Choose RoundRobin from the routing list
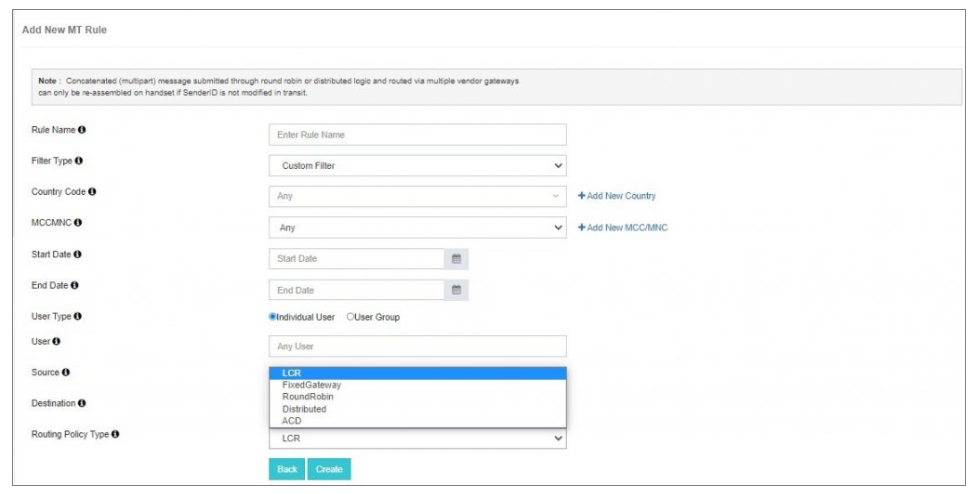Viewport: 974px width, 494px height. pos(308,397)
